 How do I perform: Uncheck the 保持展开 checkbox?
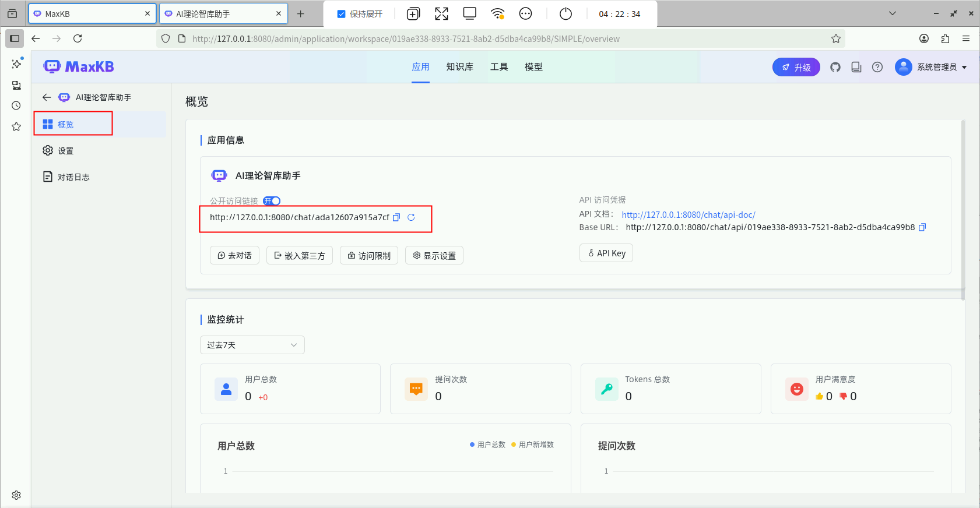tap(342, 14)
